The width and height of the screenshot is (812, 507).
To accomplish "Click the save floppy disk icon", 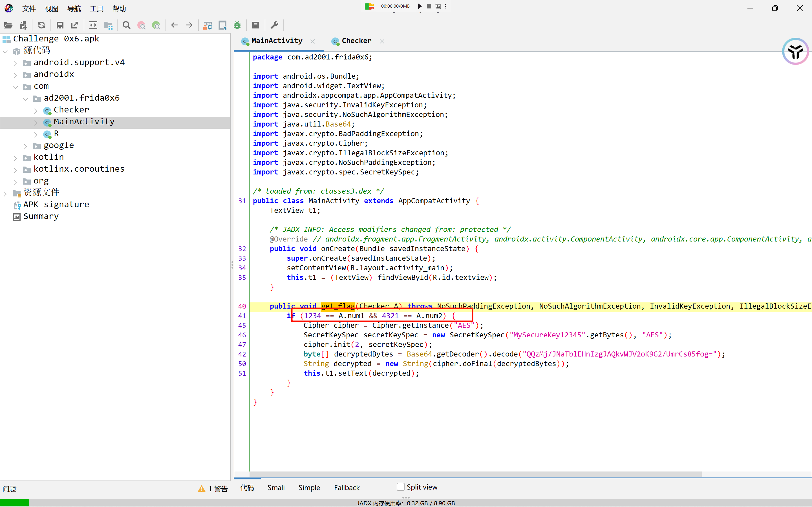I will click(60, 25).
